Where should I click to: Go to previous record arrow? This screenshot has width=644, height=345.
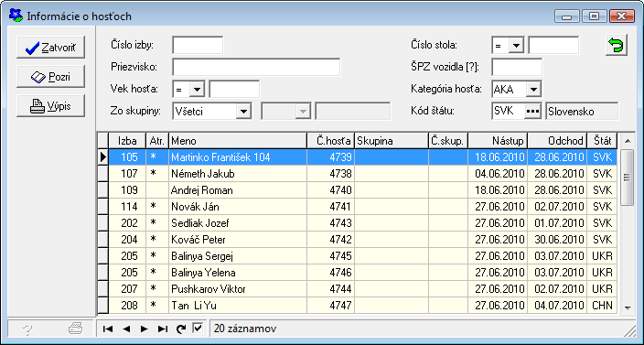click(x=126, y=329)
